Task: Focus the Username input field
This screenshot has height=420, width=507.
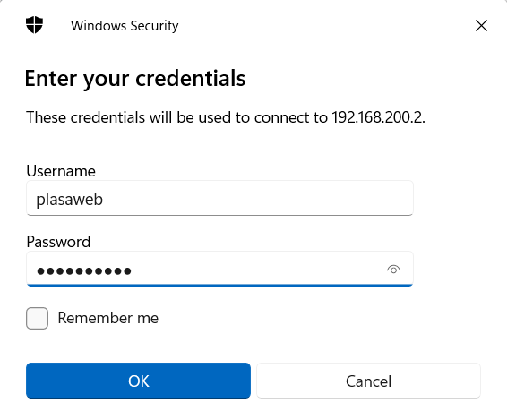Action: (x=219, y=198)
